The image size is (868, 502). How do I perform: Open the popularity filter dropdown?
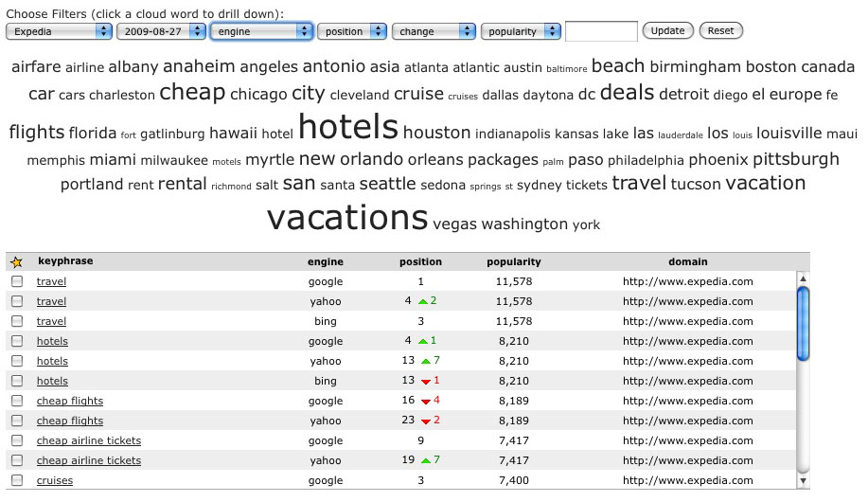coord(521,31)
